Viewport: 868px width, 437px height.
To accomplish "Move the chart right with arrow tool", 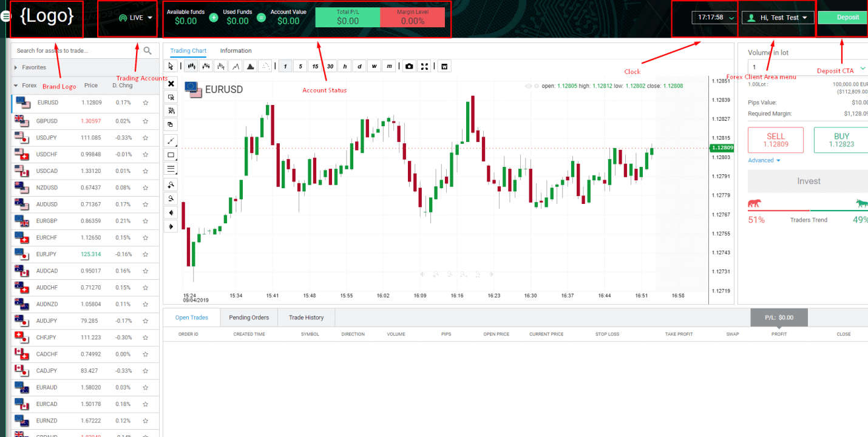I will tap(171, 226).
